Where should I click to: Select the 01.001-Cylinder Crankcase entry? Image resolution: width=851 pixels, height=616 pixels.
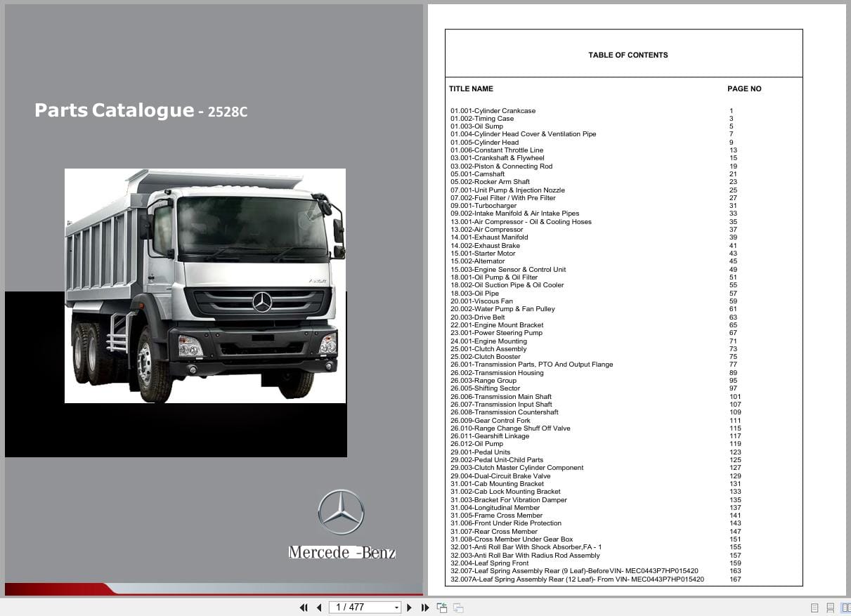(493, 111)
